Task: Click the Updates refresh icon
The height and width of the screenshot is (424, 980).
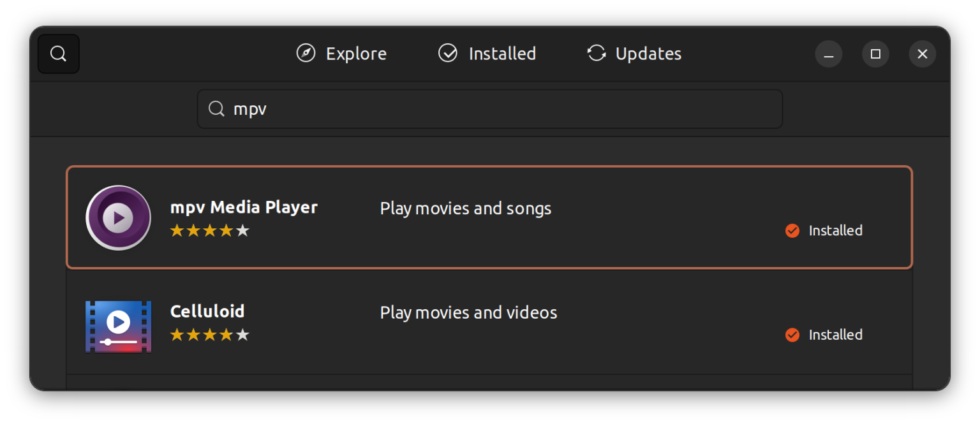Action: tap(596, 54)
